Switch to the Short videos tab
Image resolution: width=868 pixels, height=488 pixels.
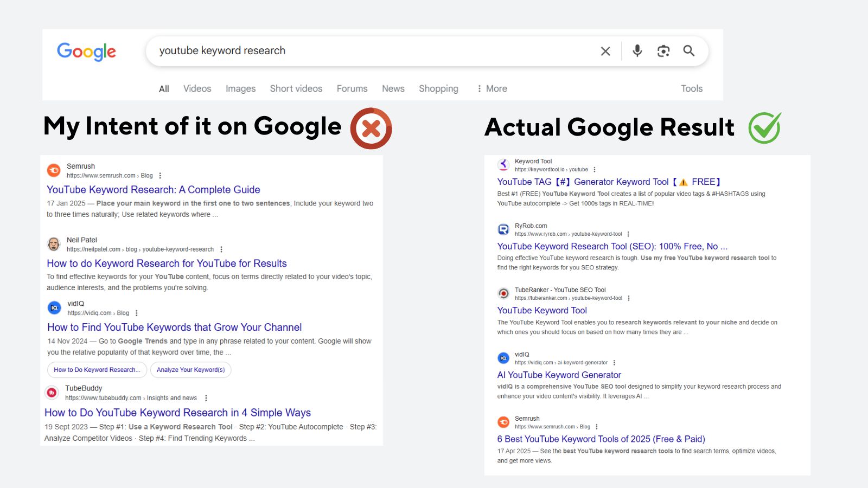pos(296,88)
